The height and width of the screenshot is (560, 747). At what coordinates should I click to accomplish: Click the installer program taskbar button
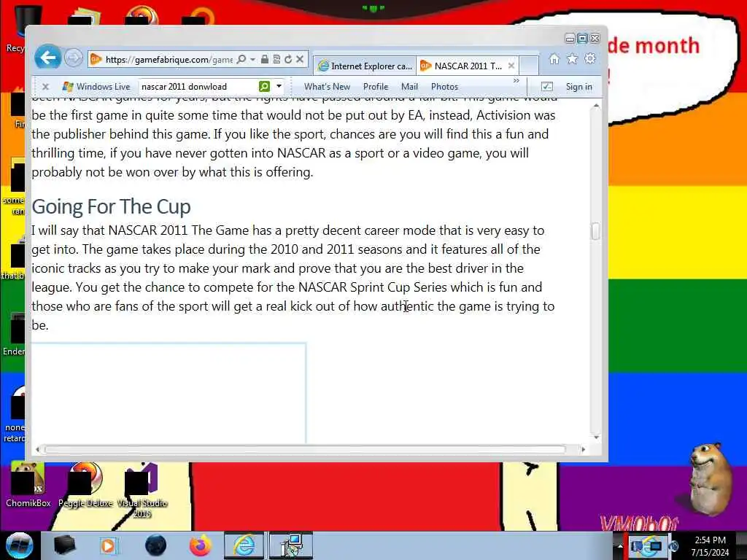(291, 545)
